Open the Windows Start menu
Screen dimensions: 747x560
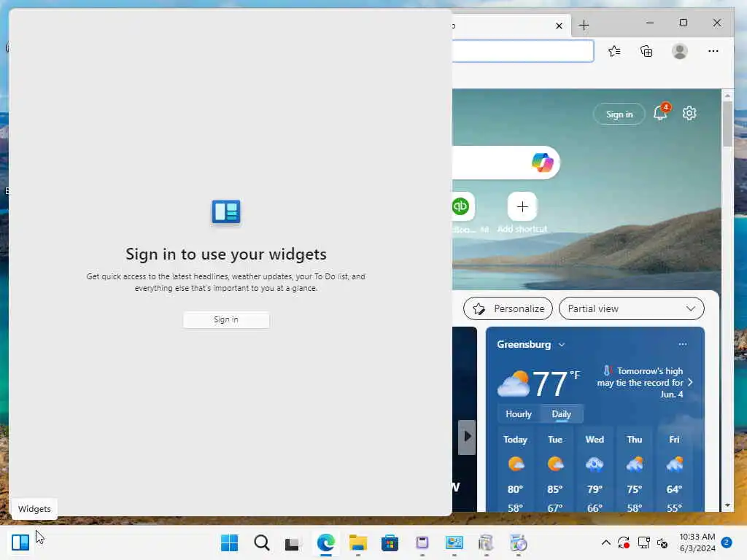(x=230, y=542)
